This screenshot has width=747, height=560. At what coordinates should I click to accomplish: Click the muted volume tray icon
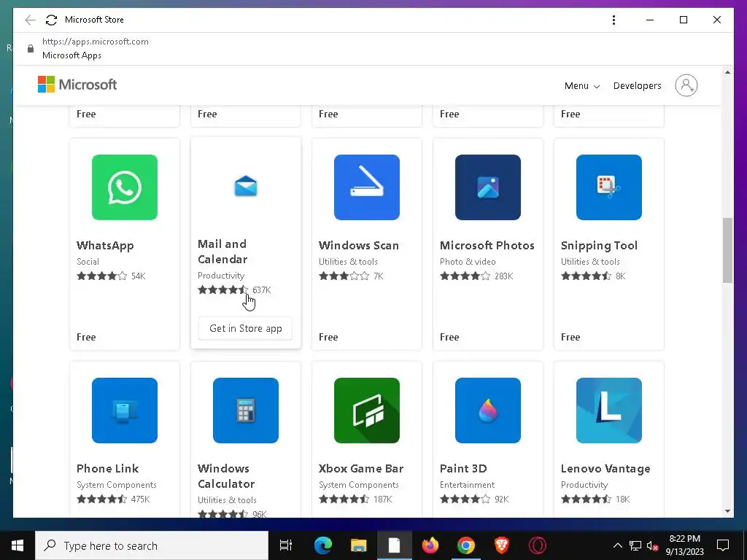coord(652,545)
